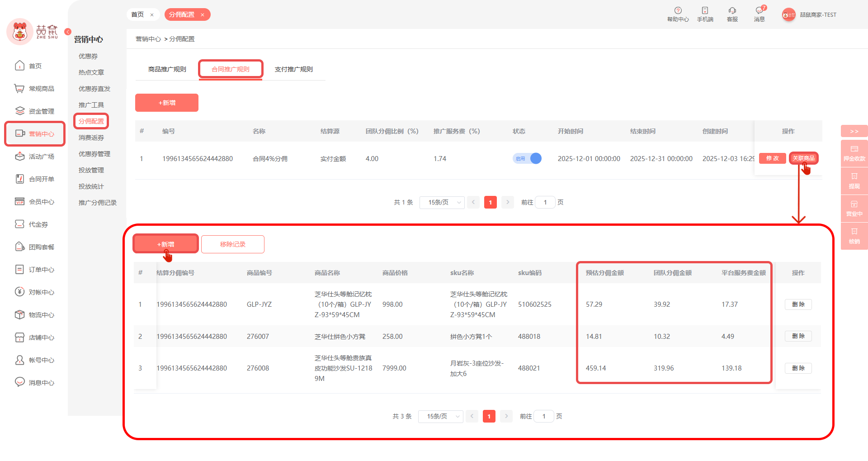Open the 消息 notifications icon
The width and height of the screenshot is (868, 461).
tap(759, 11)
